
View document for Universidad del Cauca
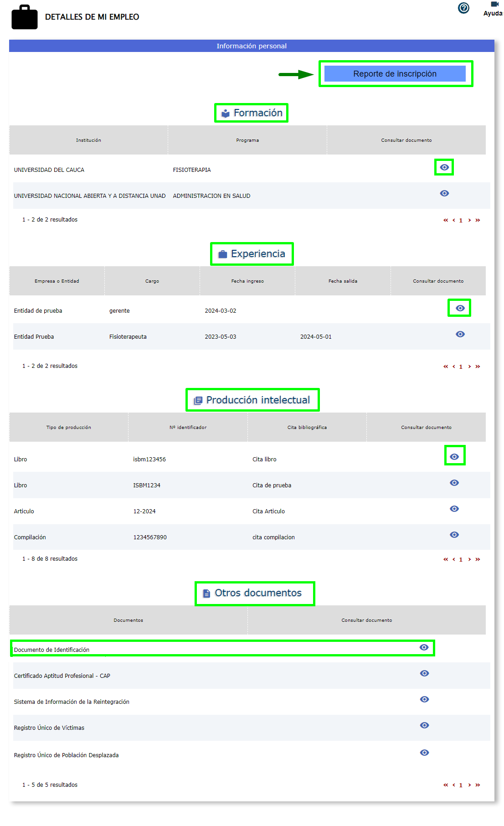point(444,168)
